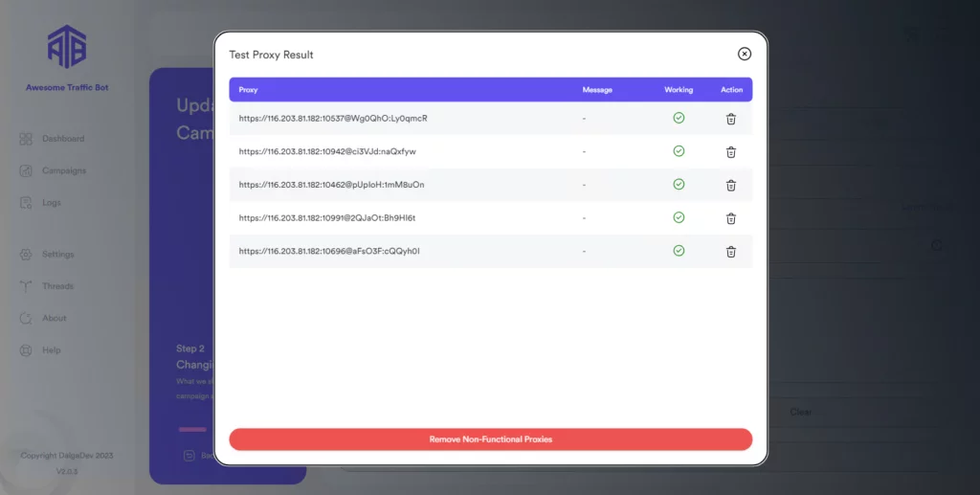Click green status icon for port 10942
980x495 pixels.
pyautogui.click(x=679, y=151)
